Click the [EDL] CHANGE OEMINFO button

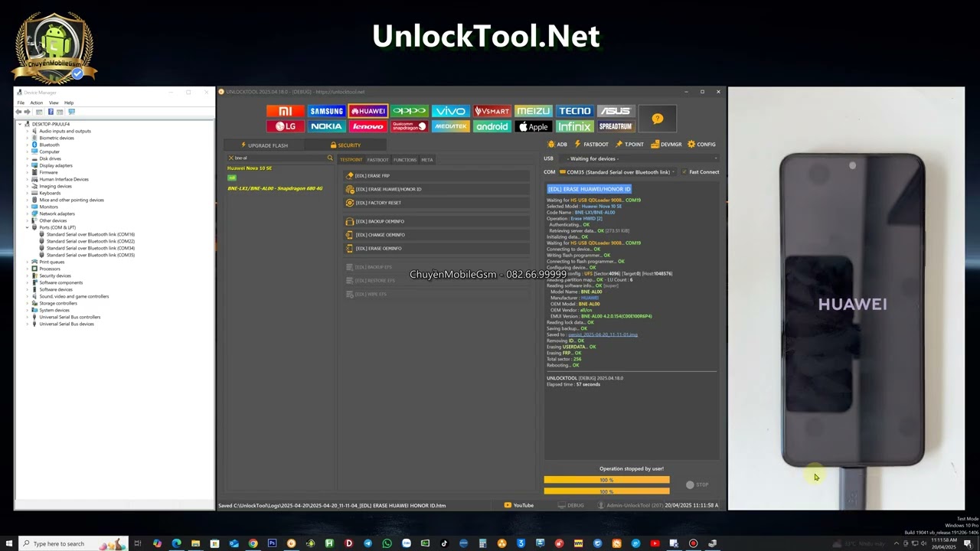(436, 235)
